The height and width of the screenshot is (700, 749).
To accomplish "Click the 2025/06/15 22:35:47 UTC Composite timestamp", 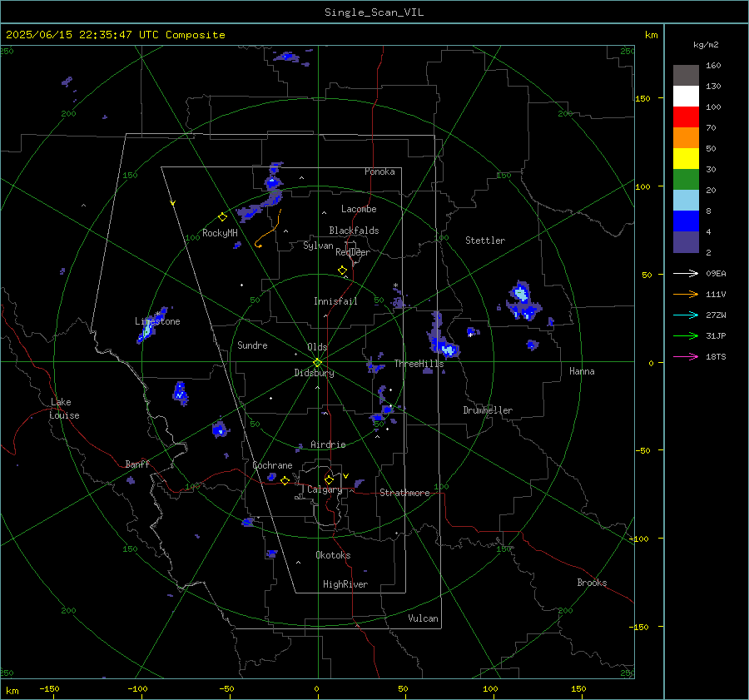I will 115,35.
